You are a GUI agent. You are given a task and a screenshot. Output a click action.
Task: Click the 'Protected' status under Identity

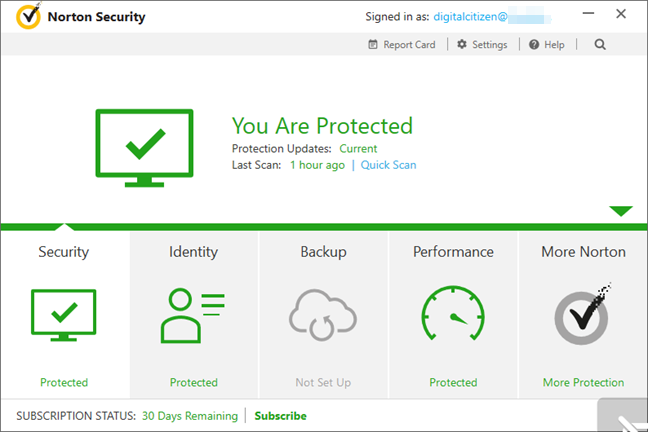click(194, 382)
